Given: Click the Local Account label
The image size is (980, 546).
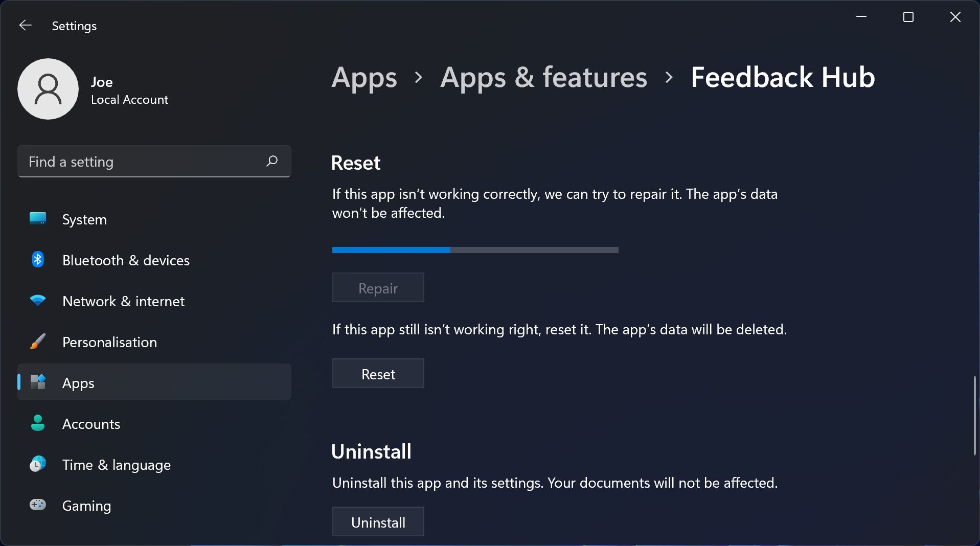Looking at the screenshot, I should click(x=129, y=100).
